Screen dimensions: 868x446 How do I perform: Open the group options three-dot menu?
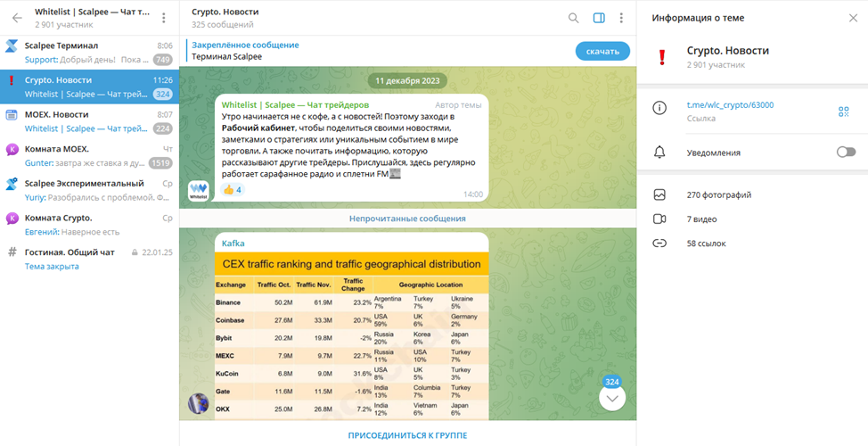tap(163, 18)
